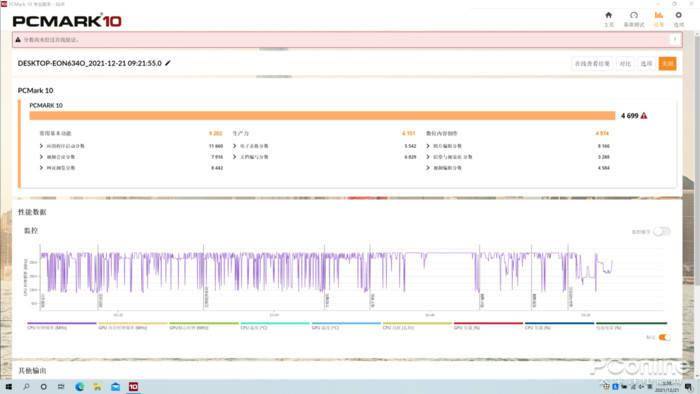The width and height of the screenshot is (700, 394).
Task: Dismiss the pink warning banner
Action: click(x=675, y=40)
